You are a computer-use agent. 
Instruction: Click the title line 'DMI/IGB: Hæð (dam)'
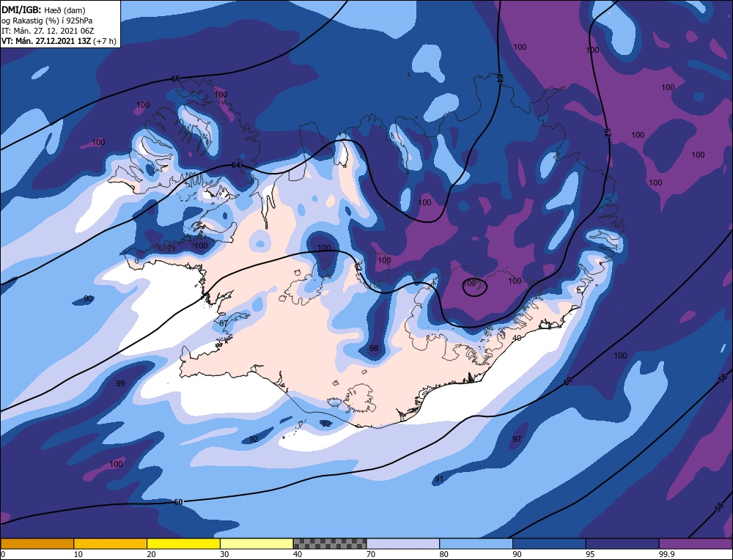(43, 10)
